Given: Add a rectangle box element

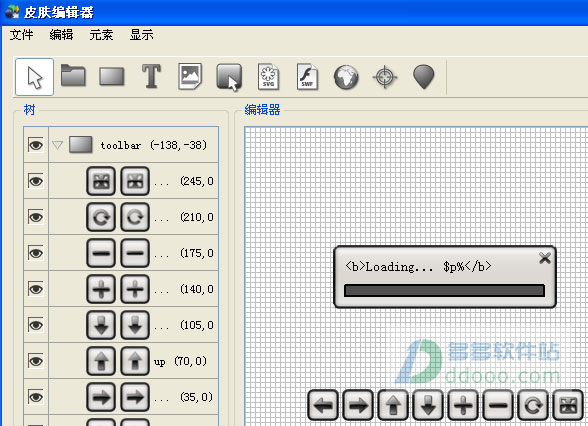Looking at the screenshot, I should [x=112, y=76].
